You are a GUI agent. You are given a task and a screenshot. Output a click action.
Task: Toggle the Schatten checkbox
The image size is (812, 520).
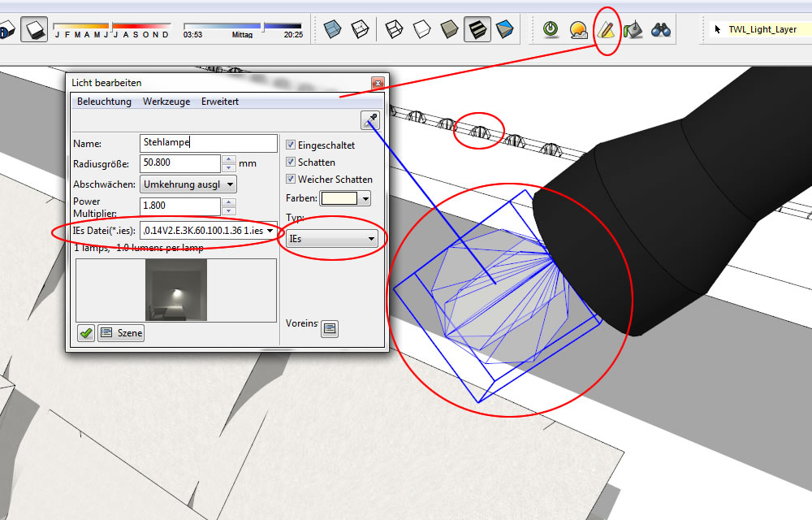[x=291, y=162]
